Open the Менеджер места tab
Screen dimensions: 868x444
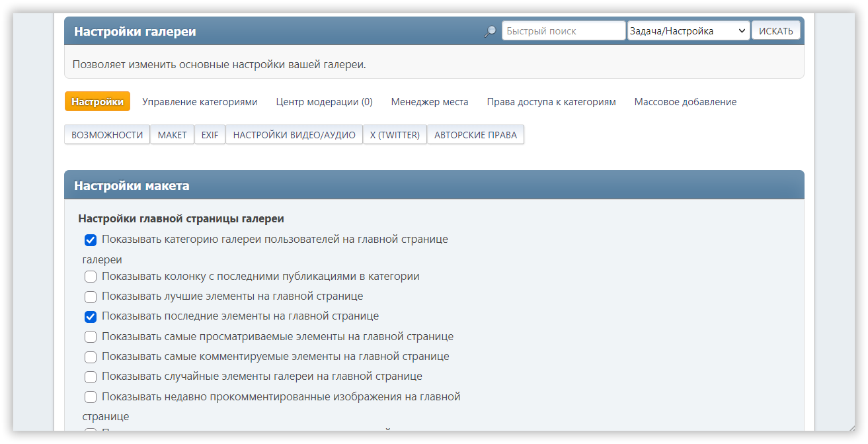pos(430,102)
